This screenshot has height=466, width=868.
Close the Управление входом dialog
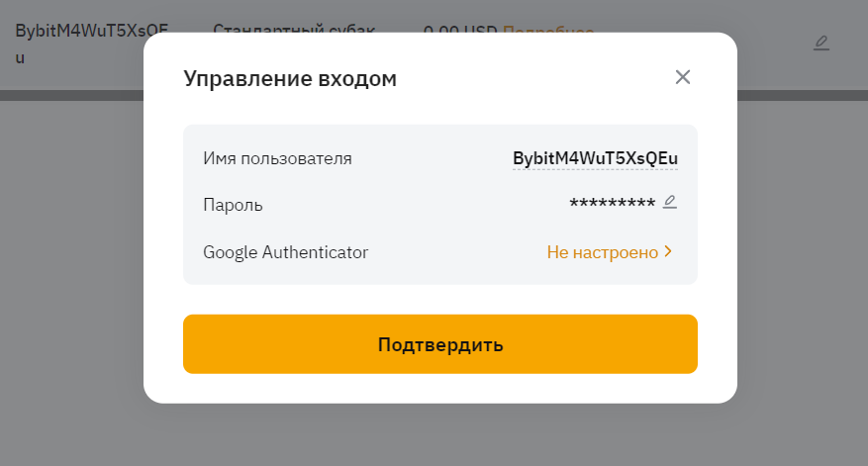(x=683, y=77)
